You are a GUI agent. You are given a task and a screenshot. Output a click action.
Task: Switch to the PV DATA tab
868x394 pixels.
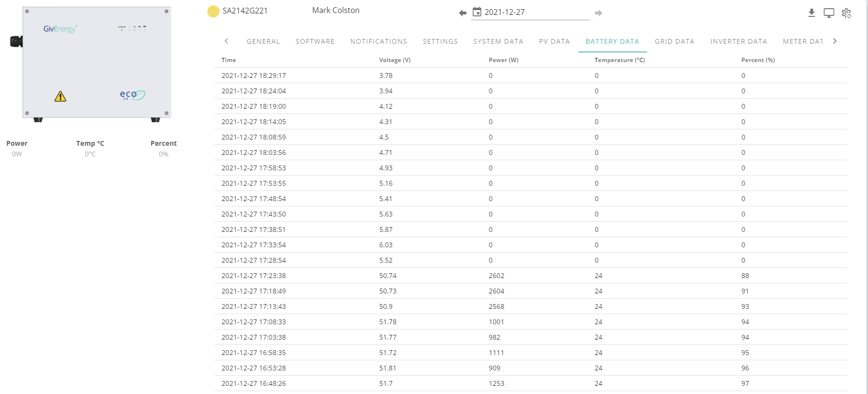click(554, 41)
